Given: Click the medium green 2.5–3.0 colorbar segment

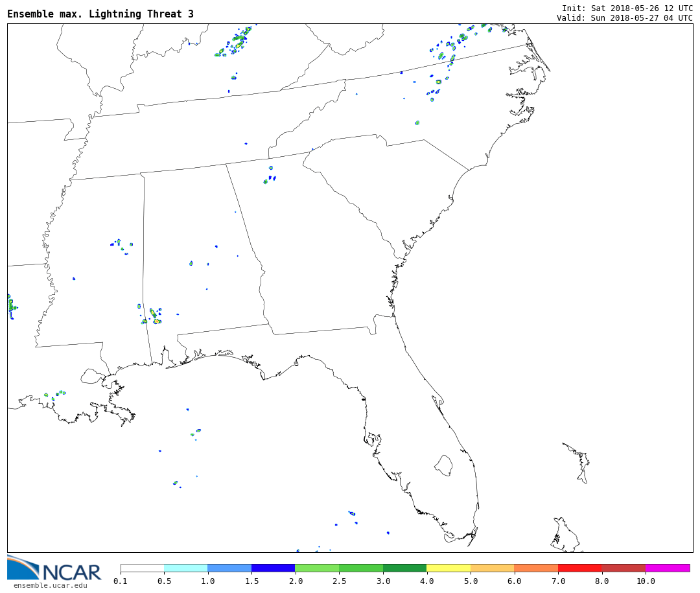Looking at the screenshot, I should click(361, 568).
